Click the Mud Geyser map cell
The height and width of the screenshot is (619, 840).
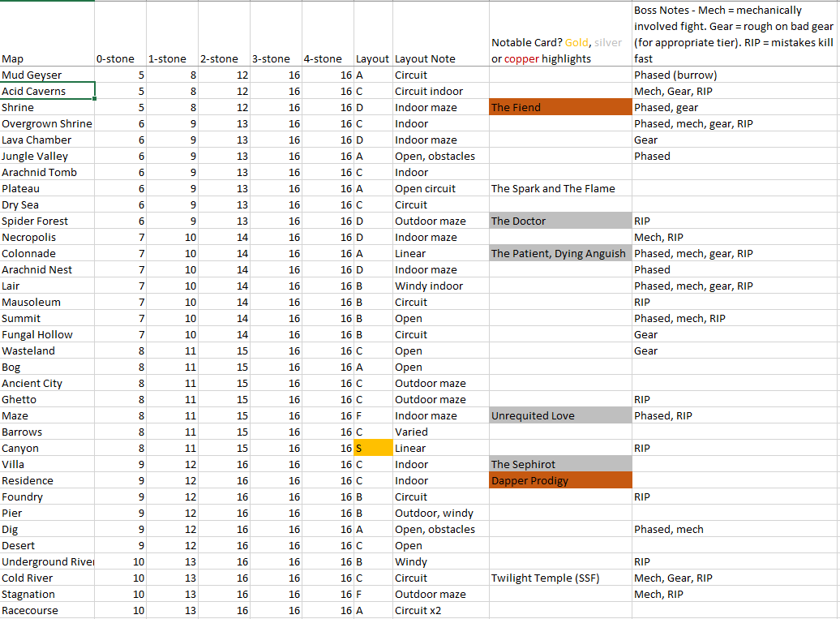[x=47, y=75]
